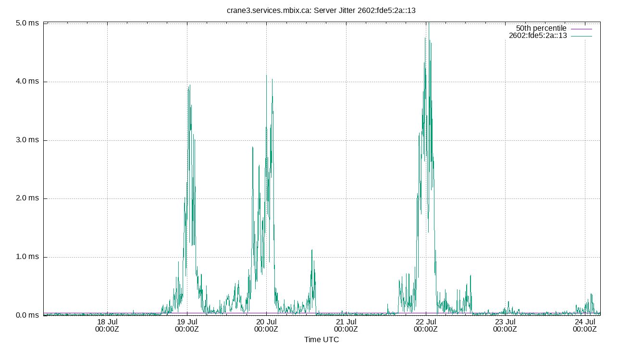
Task: Click the '2.0 ms' y-axis label
Action: coord(27,198)
